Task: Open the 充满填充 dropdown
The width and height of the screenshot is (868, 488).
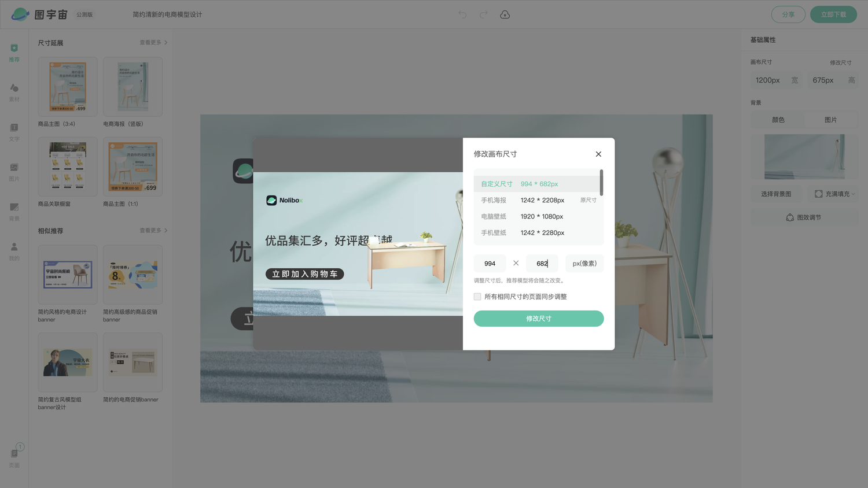Action: click(834, 194)
